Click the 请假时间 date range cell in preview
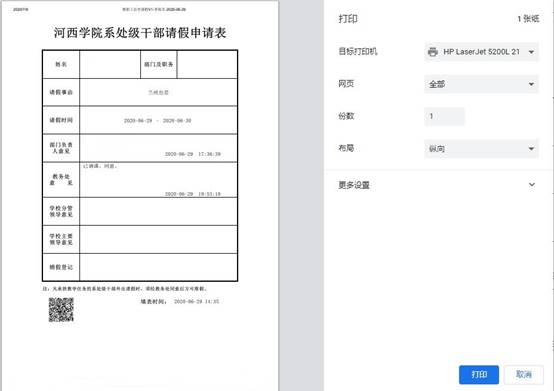This screenshot has width=554, height=391. pos(158,120)
